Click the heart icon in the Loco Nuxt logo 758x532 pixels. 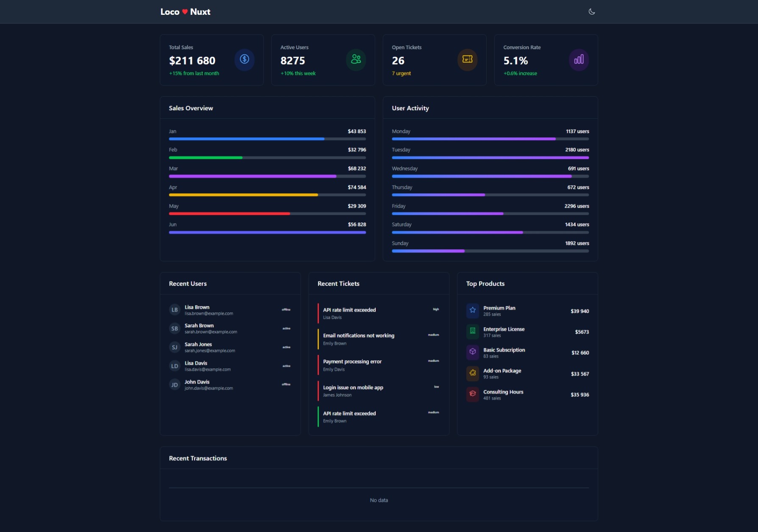click(x=185, y=11)
